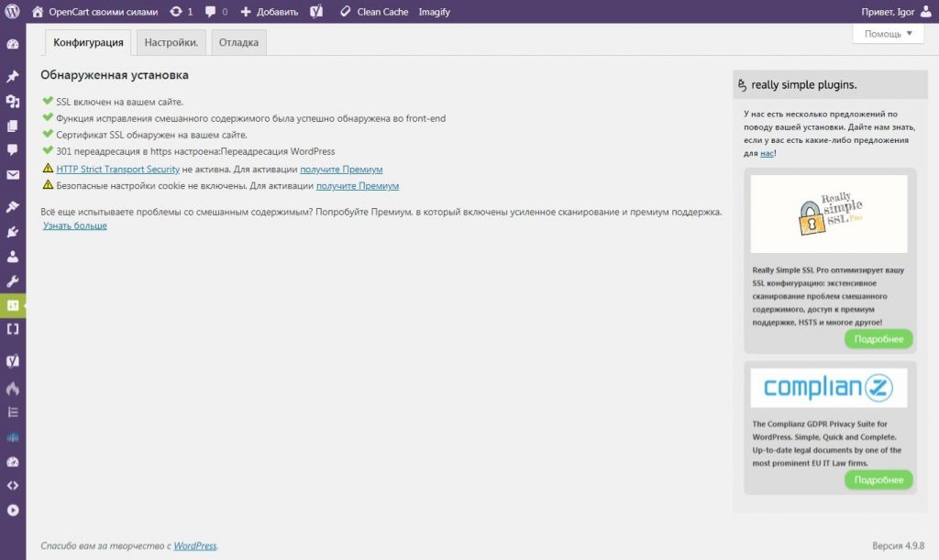Open the square brackets shortcode sidebar icon

13,329
